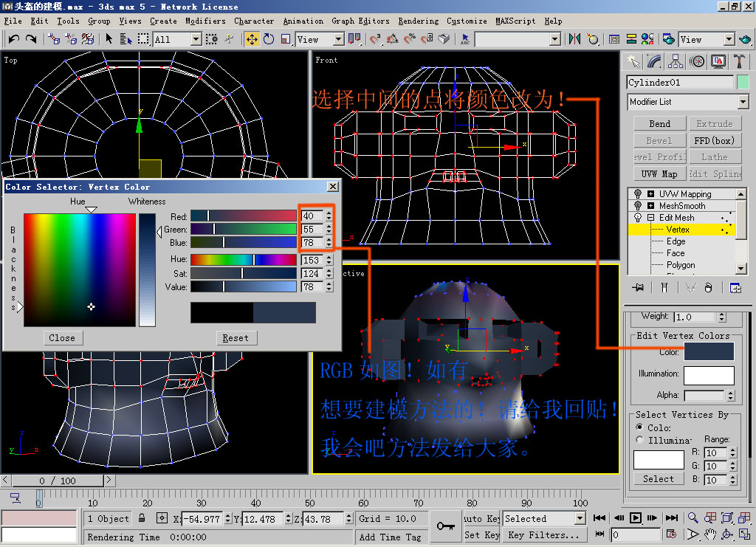The image size is (756, 547).
Task: Open the Schematic View from the toolbar
Action: (x=631, y=39)
